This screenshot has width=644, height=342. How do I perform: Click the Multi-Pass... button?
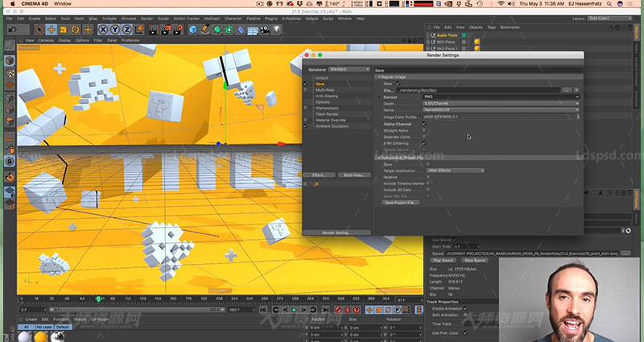tap(354, 175)
